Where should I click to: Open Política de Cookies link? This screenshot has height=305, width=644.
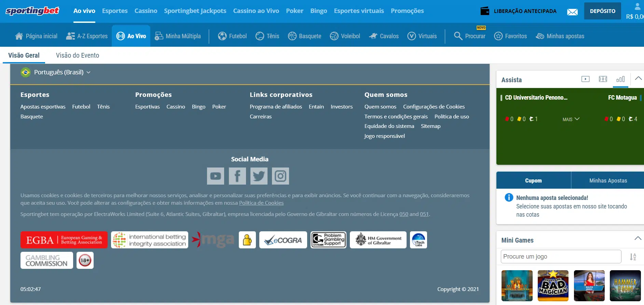pyautogui.click(x=261, y=203)
